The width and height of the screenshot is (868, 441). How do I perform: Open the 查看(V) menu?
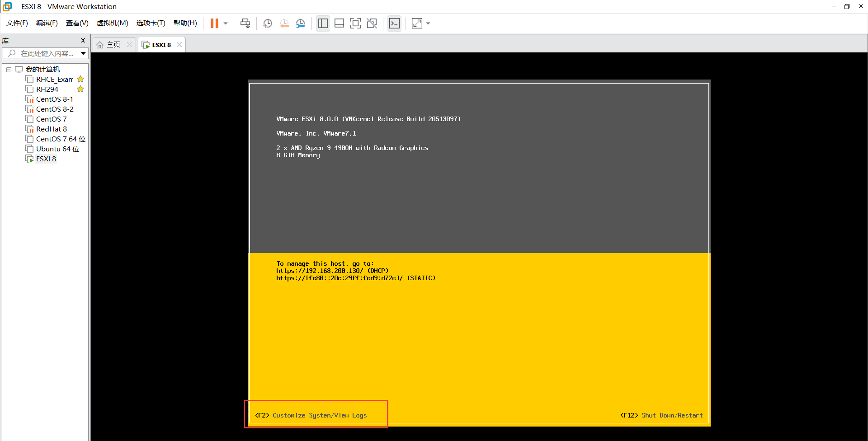77,23
